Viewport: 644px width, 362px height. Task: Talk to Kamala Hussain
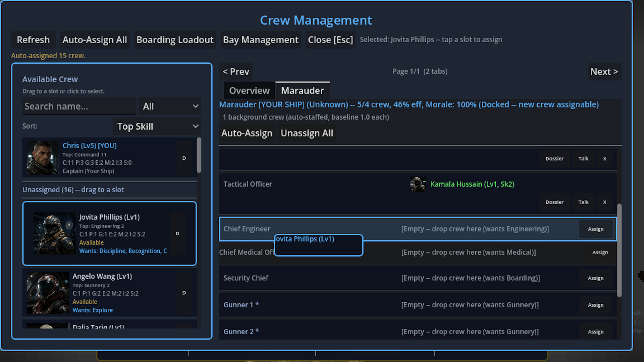[x=583, y=202]
